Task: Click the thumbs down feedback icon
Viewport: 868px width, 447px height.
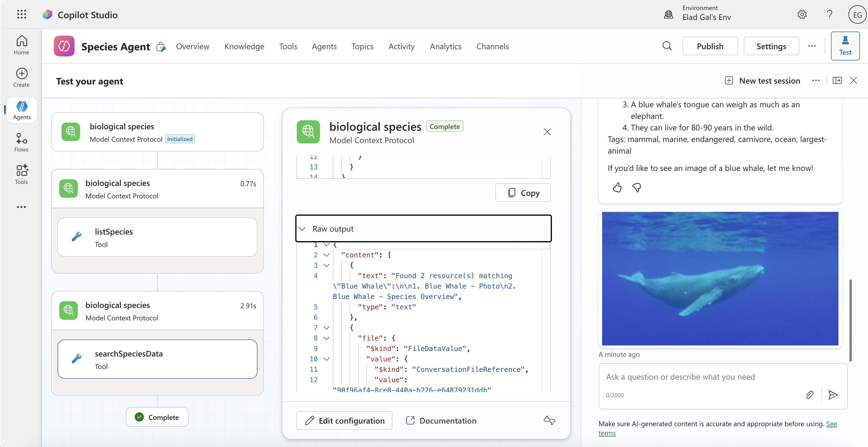Action: click(637, 187)
